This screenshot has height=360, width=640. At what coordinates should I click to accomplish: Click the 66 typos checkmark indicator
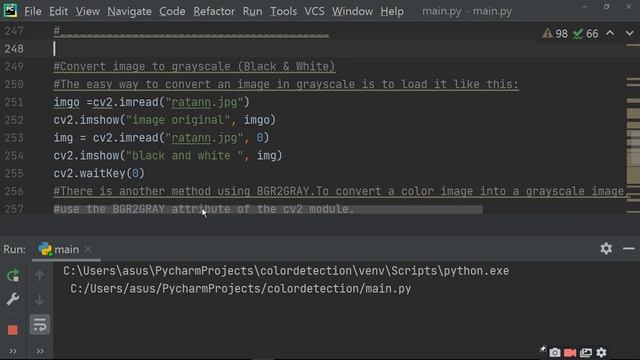(585, 33)
